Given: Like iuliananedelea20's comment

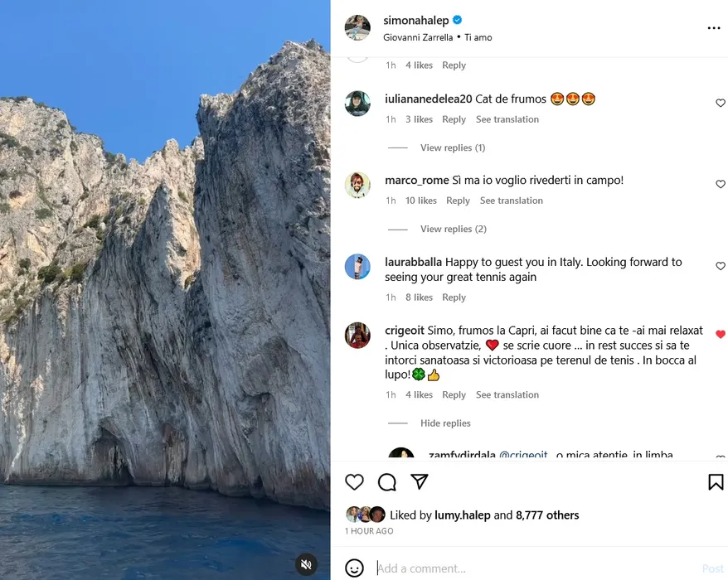Looking at the screenshot, I should [x=720, y=104].
